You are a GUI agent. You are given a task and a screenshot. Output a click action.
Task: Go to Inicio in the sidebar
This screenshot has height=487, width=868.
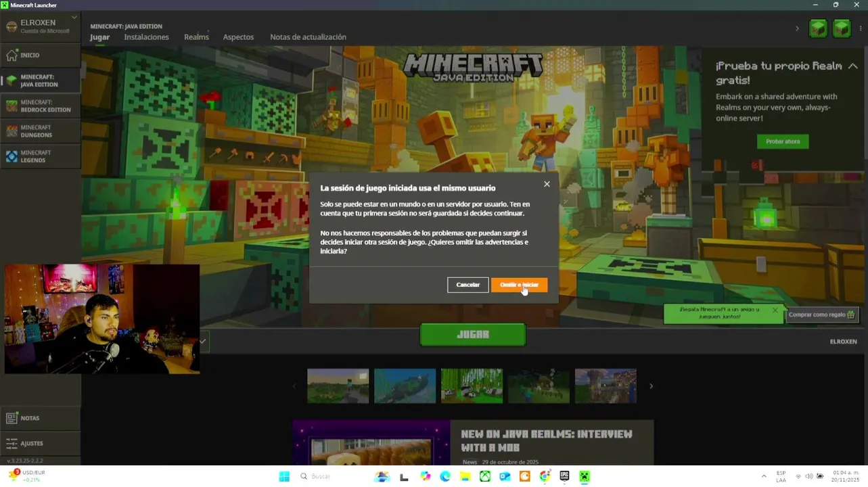point(40,55)
